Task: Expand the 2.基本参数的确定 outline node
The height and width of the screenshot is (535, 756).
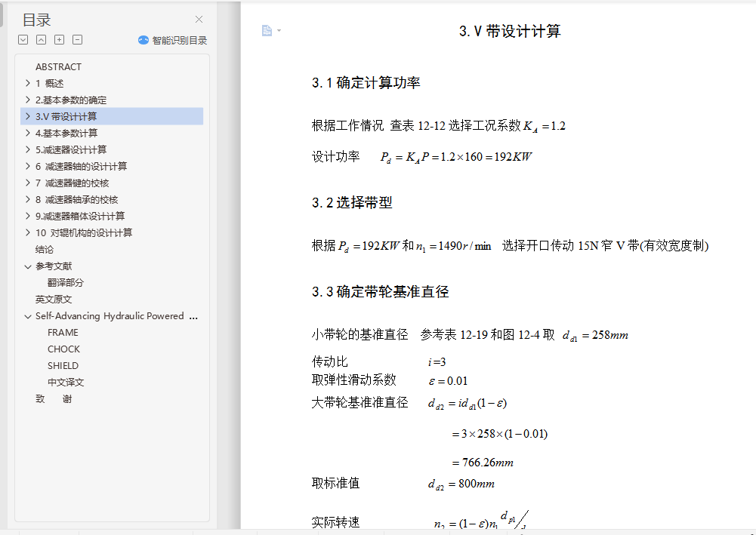Action: pos(28,100)
